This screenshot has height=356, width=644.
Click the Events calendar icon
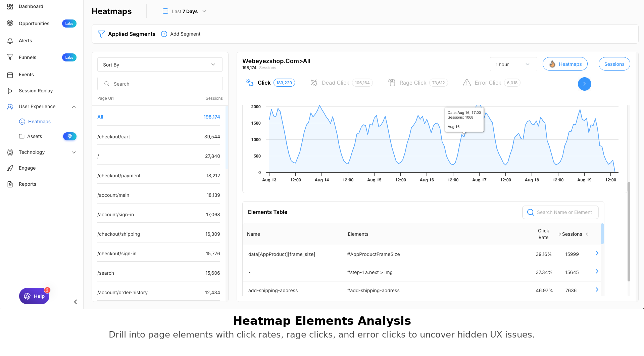(10, 75)
